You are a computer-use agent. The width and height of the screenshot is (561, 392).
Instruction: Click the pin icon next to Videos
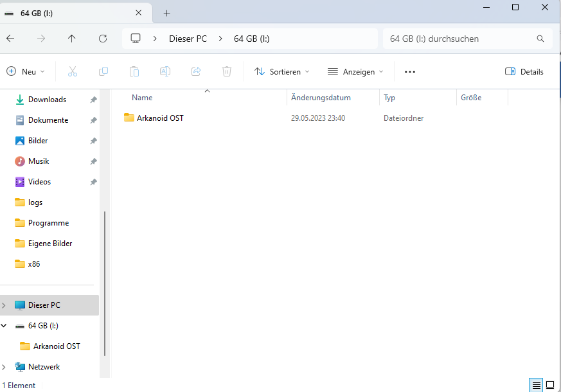click(x=93, y=182)
